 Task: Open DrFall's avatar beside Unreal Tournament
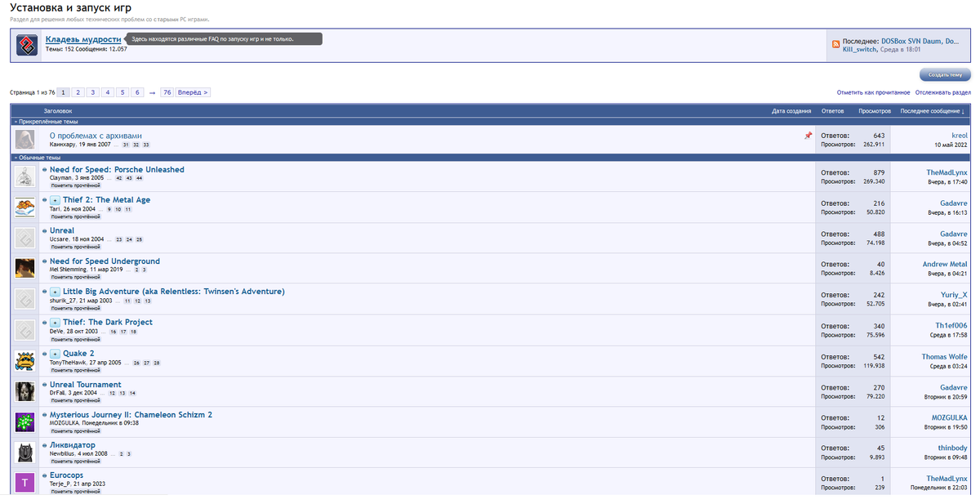[x=24, y=391]
